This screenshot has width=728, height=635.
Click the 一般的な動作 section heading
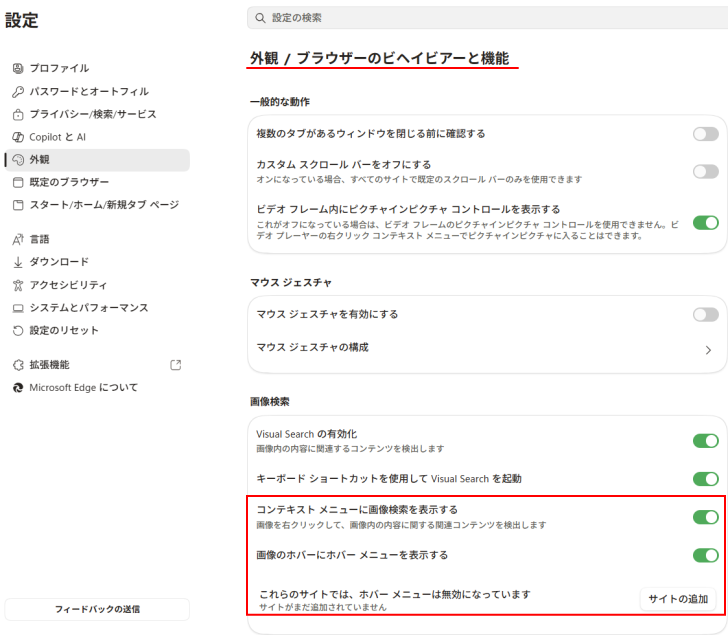(x=280, y=102)
